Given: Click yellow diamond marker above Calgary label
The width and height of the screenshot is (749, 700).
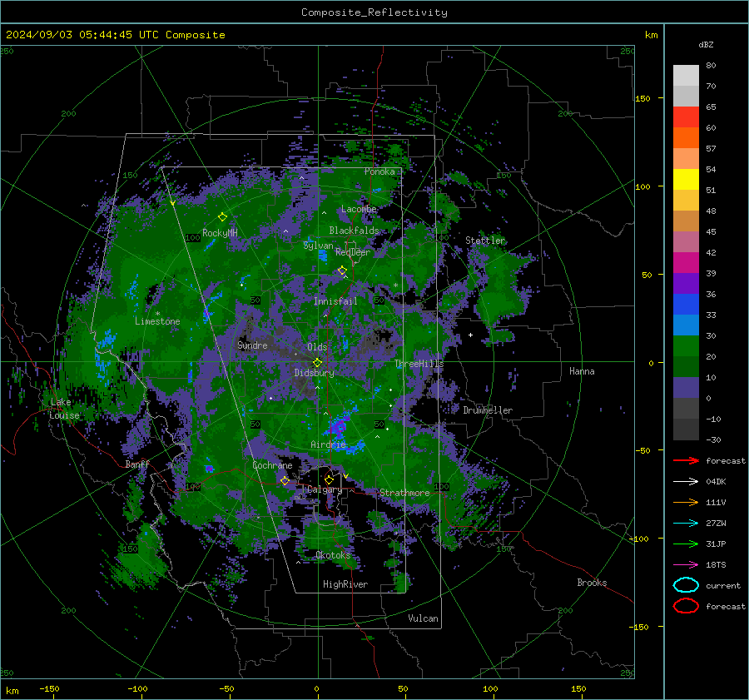Looking at the screenshot, I should pos(329,479).
